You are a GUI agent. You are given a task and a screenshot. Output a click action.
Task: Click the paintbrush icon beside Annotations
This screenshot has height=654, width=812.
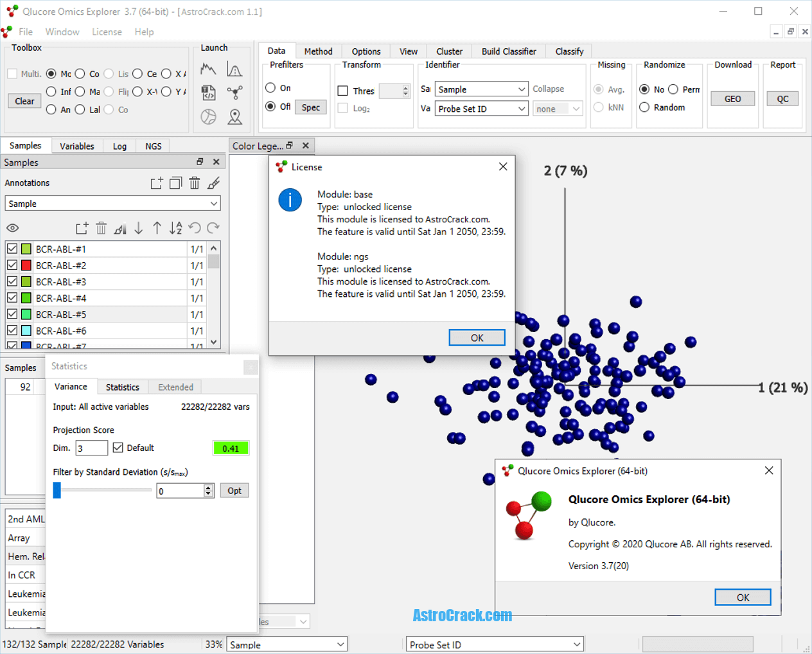(214, 183)
